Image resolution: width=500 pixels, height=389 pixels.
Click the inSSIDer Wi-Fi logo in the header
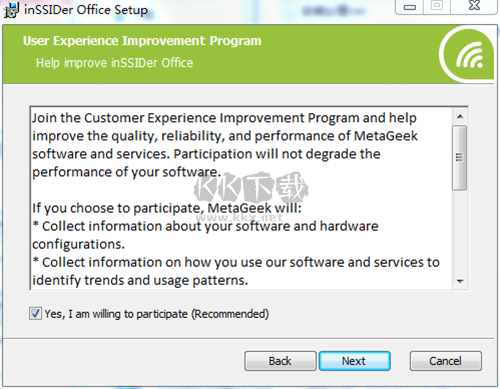pyautogui.click(x=469, y=55)
